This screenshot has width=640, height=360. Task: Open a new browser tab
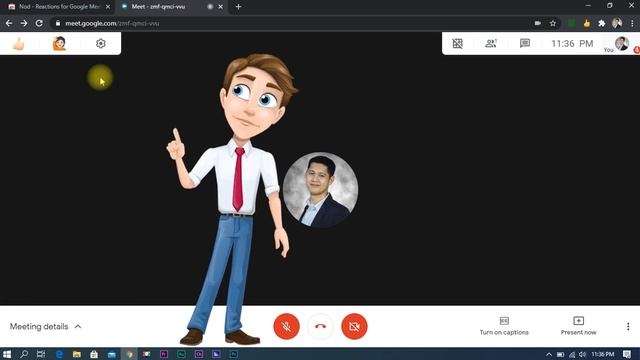tap(238, 7)
